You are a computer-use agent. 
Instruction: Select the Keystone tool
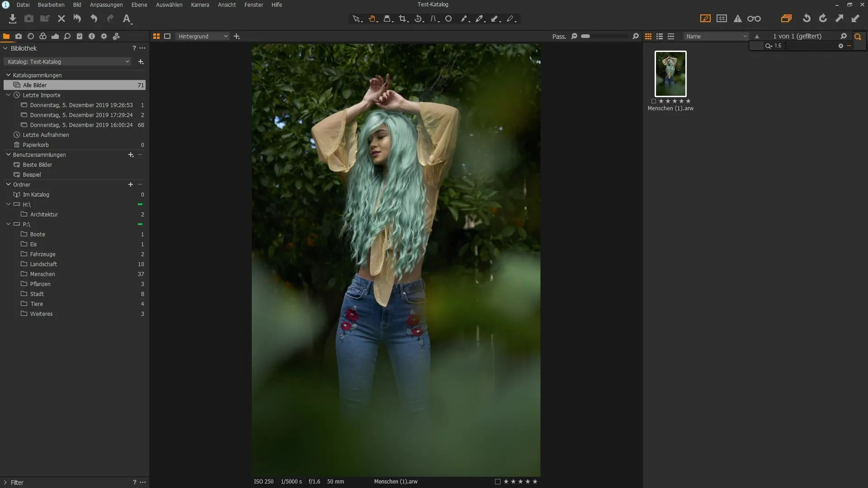point(434,19)
